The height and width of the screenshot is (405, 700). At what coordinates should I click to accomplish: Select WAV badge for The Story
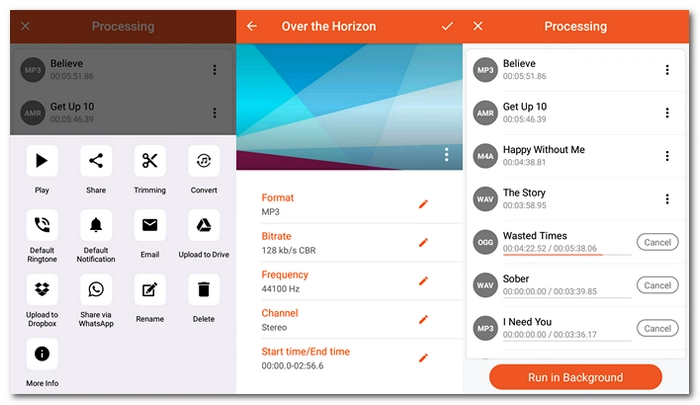click(485, 199)
